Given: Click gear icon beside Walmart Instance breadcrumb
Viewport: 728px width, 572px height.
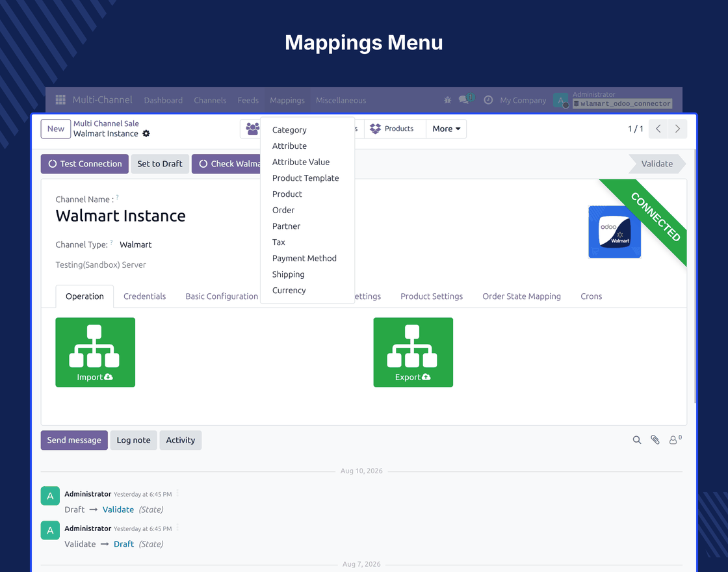Looking at the screenshot, I should tap(146, 134).
